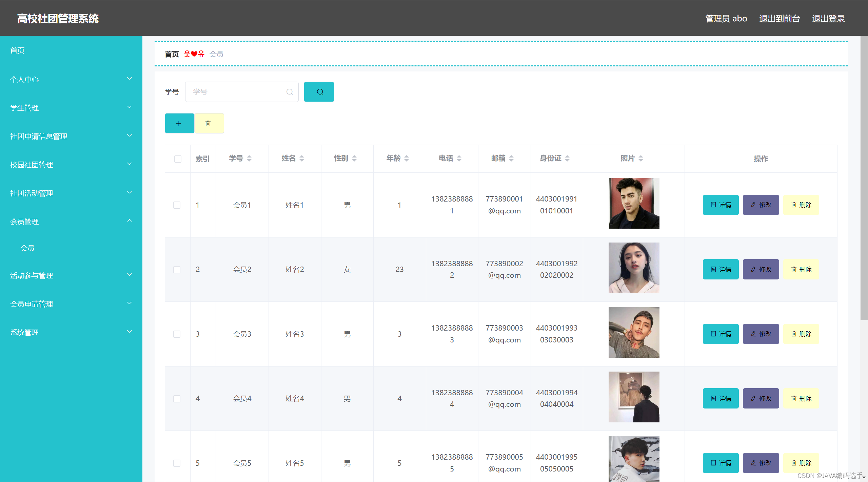Click 修改 edit button for 会员2
This screenshot has width=868, height=482.
pyautogui.click(x=761, y=269)
